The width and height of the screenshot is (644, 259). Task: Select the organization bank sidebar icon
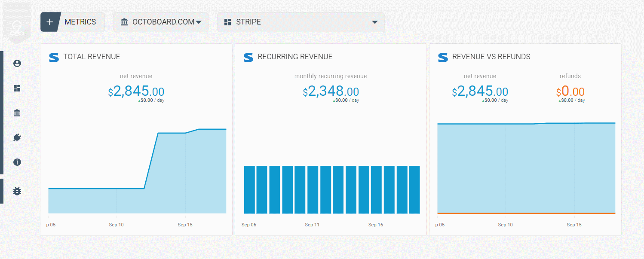tap(17, 113)
